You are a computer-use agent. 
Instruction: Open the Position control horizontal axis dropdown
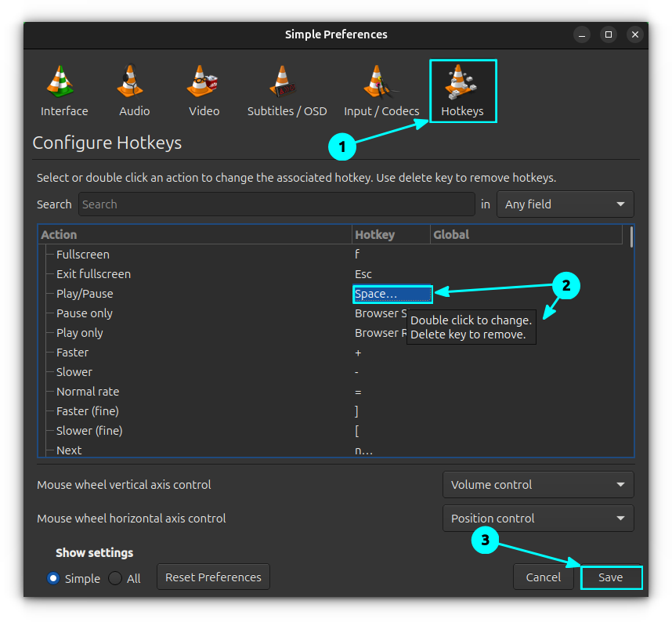tap(538, 518)
